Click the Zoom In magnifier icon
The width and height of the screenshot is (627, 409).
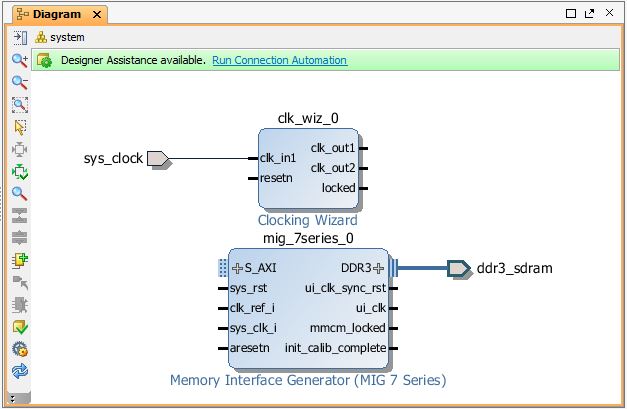click(20, 60)
